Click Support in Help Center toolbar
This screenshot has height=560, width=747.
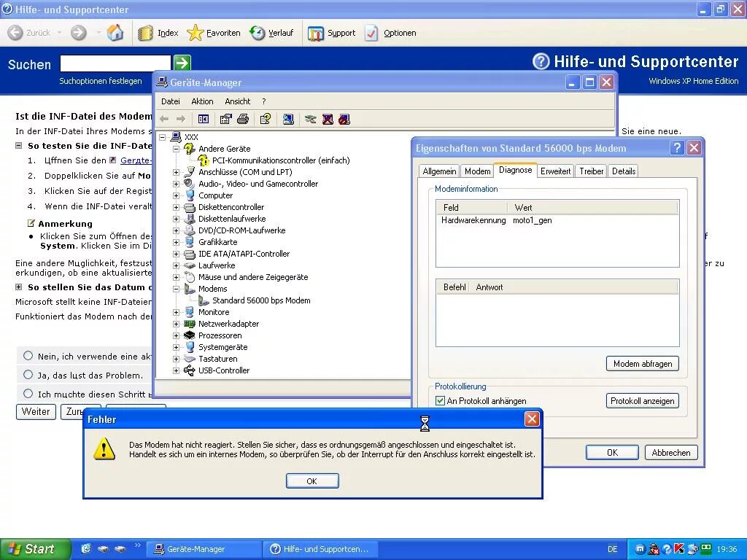tap(332, 33)
